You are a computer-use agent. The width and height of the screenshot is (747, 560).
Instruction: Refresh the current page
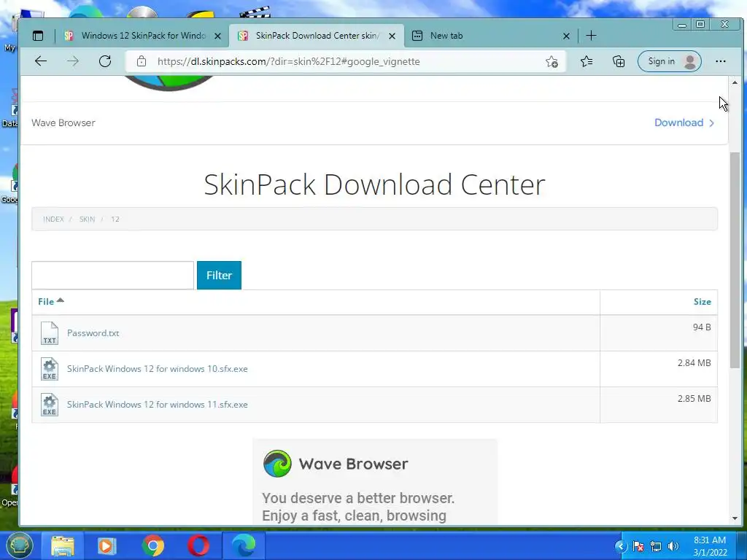point(105,61)
